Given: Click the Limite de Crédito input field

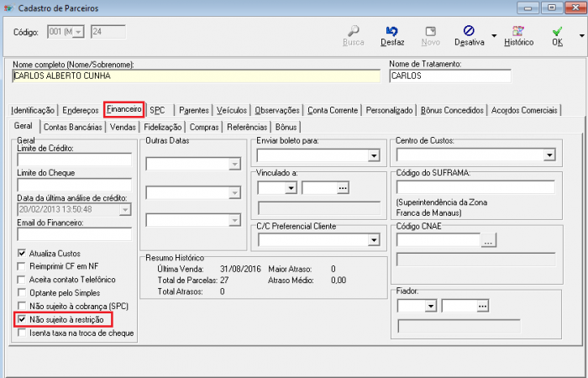Looking at the screenshot, I should 75,160.
